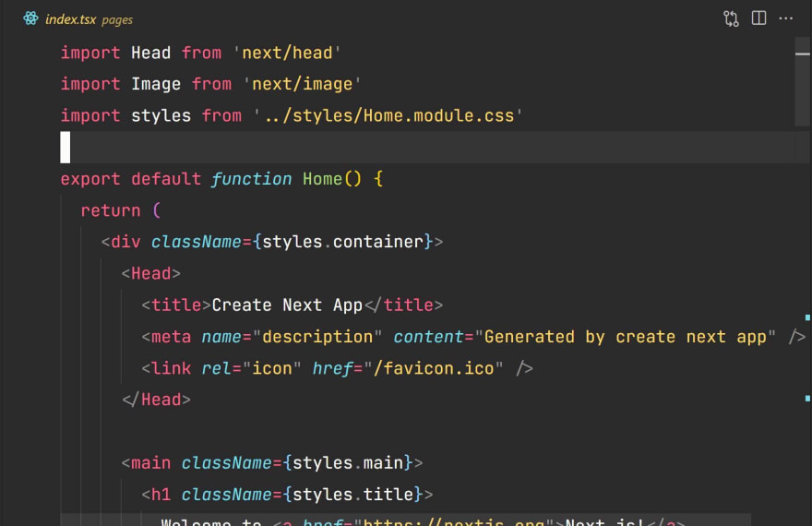Click the opening <Head> tag
This screenshot has width=812, height=526.
pyautogui.click(x=150, y=273)
